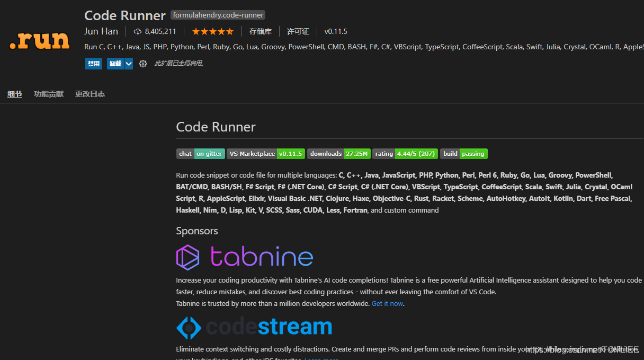
Task: Click the 'Get it now' Tabnine link
Action: 387,304
